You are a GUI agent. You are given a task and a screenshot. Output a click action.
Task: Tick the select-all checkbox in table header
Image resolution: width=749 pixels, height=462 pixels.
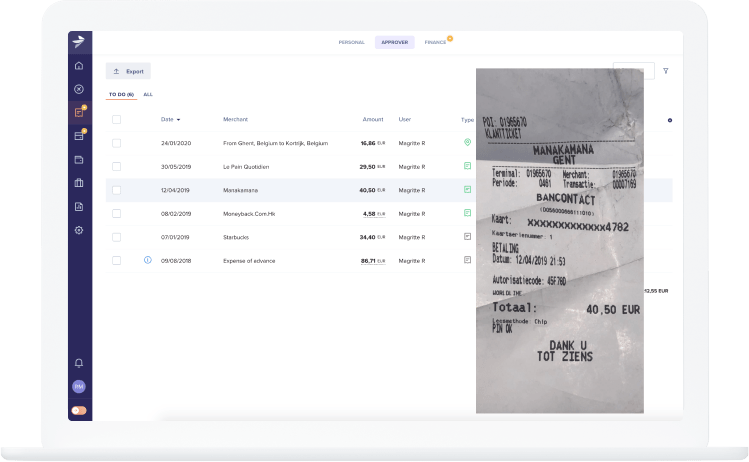pyautogui.click(x=117, y=119)
